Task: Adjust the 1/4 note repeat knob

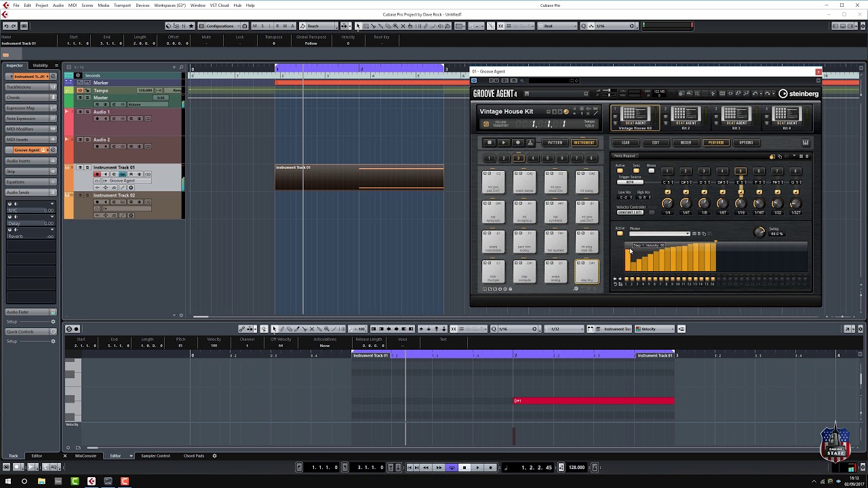Action: [667, 203]
